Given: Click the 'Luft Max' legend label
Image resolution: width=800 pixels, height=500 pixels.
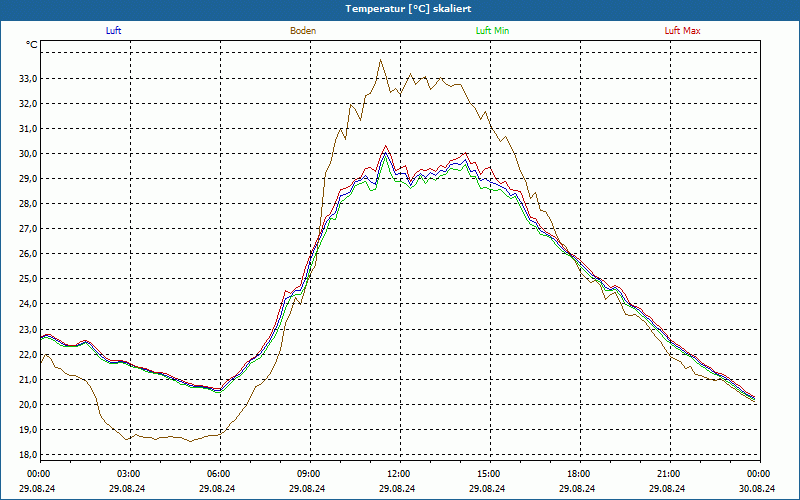Looking at the screenshot, I should click(x=682, y=31).
